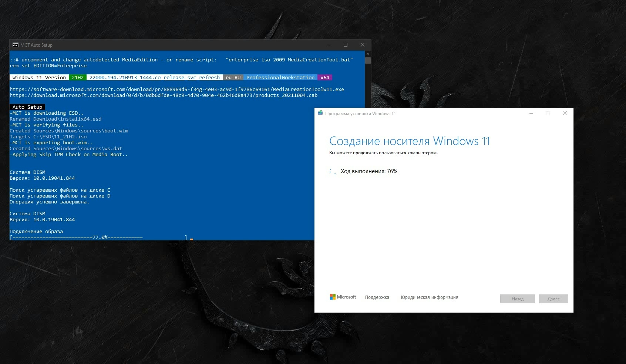Click the Вы можете продолжать пользоваться компьютером text

pos(383,153)
